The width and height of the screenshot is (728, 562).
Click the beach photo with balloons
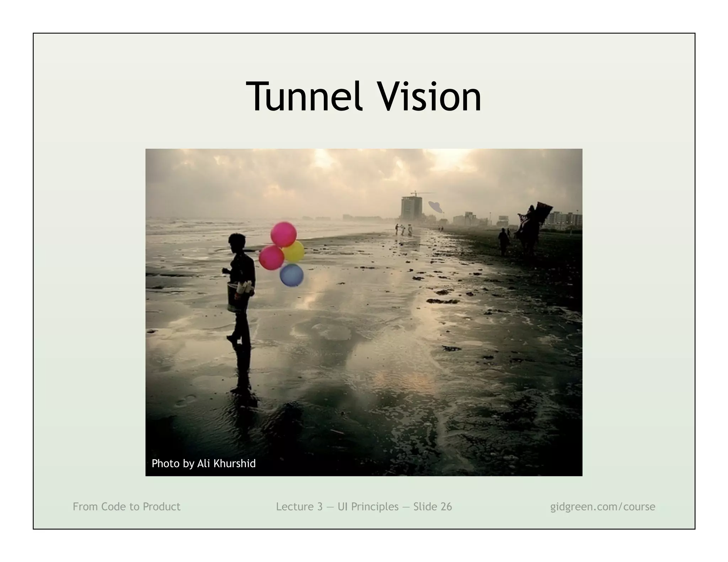pos(364,312)
